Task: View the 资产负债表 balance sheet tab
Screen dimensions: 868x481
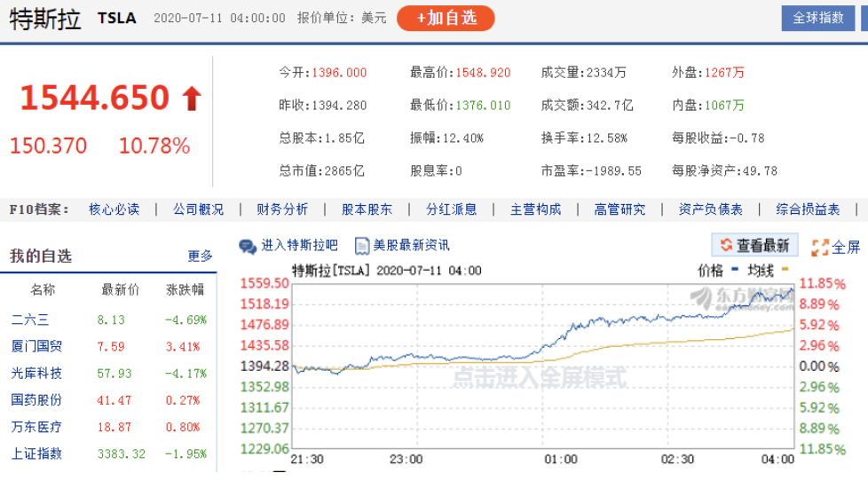Action: tap(710, 209)
